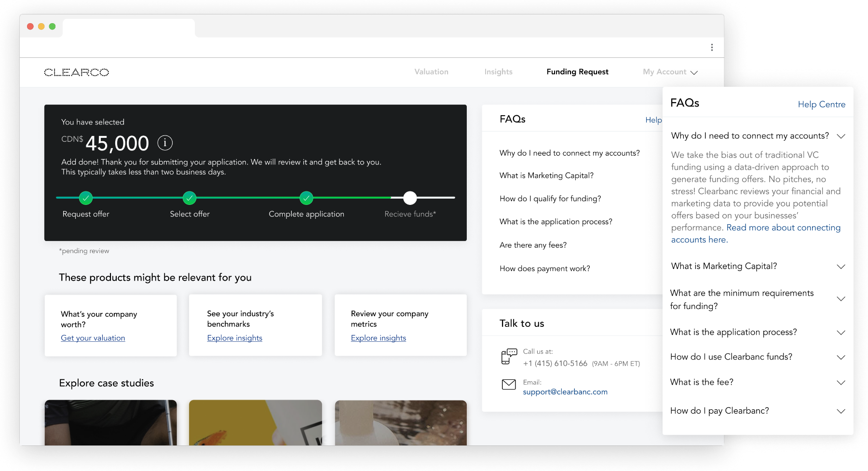
Task: Switch to the Insights tab
Action: click(x=499, y=72)
